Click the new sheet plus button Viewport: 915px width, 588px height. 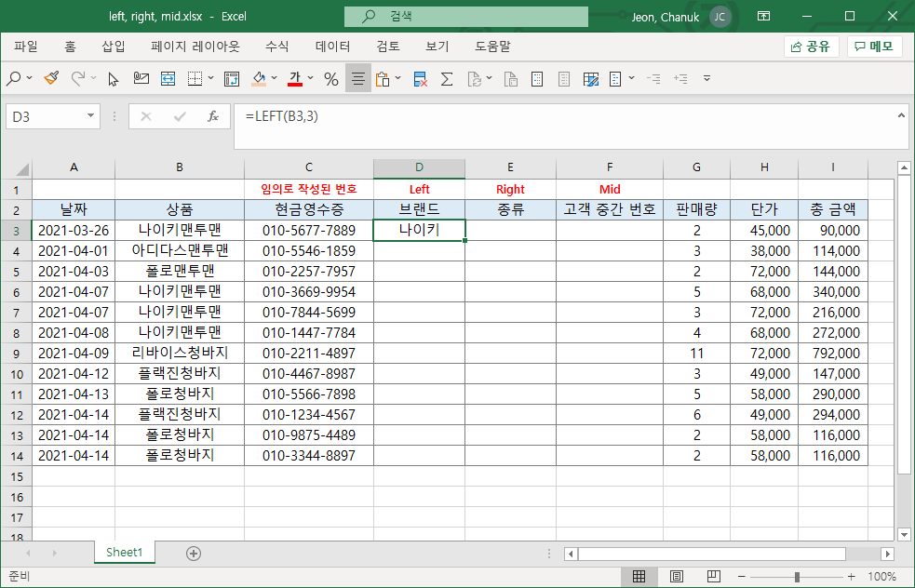pyautogui.click(x=194, y=553)
